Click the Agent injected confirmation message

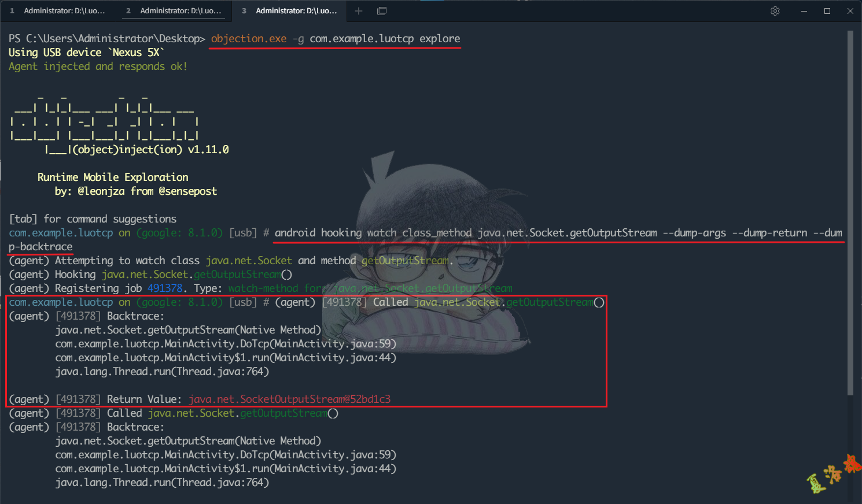[x=98, y=66]
